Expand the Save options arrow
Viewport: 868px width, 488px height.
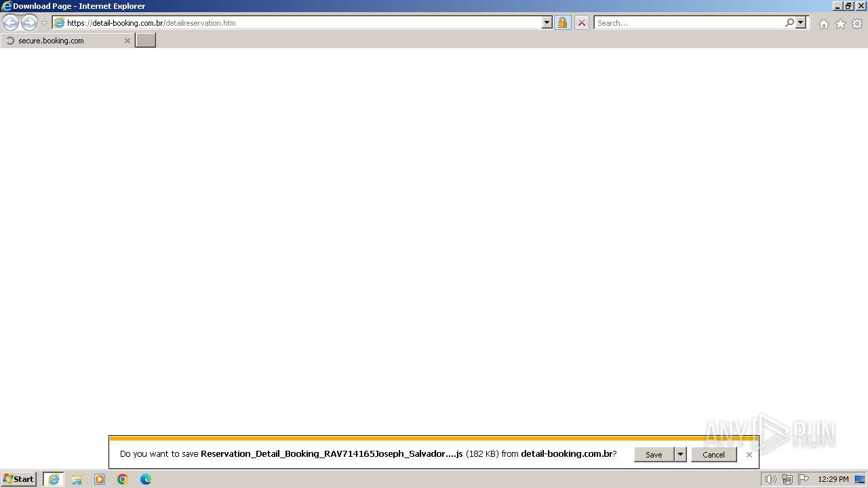point(680,455)
